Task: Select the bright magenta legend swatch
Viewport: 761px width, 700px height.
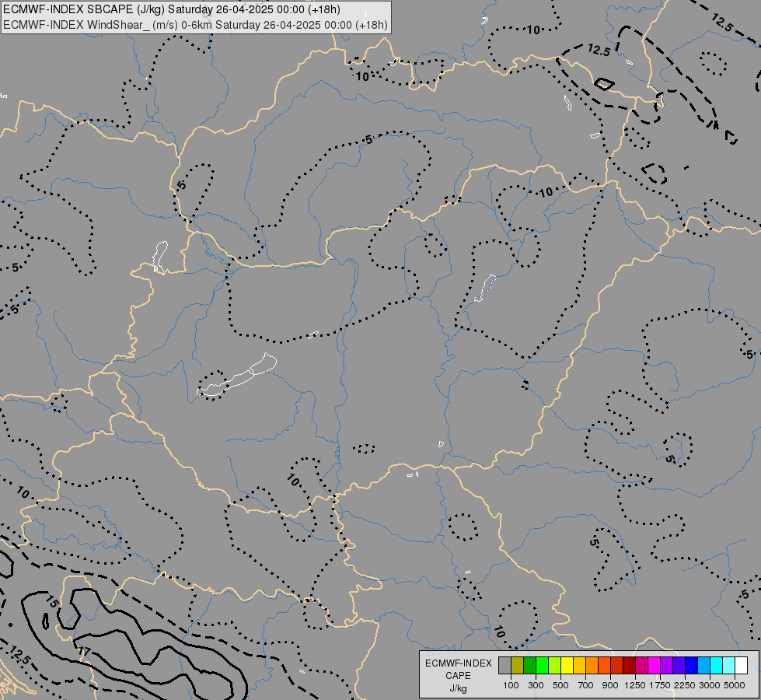Action: [655, 665]
